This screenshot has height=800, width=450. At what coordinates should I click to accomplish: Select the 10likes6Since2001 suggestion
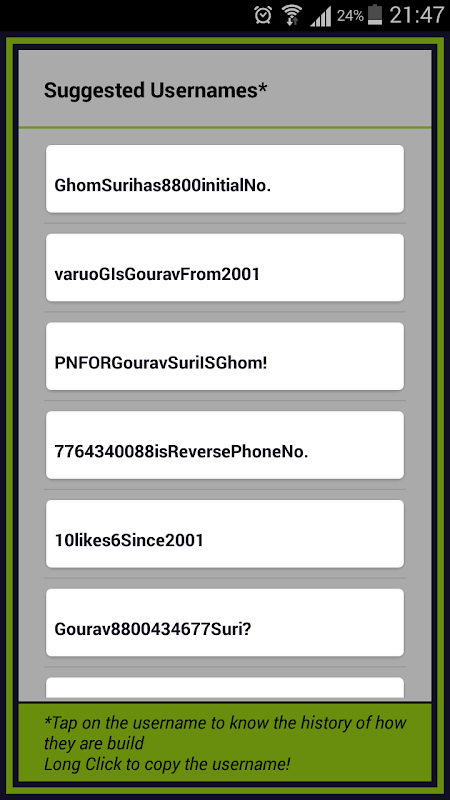coord(225,534)
